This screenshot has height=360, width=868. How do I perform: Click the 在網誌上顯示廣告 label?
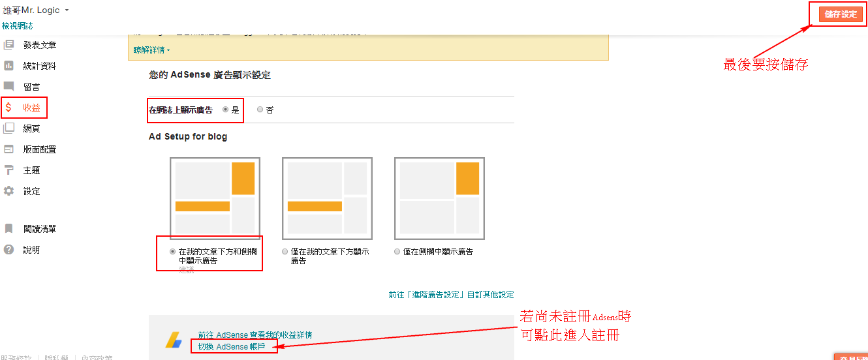pos(181,110)
